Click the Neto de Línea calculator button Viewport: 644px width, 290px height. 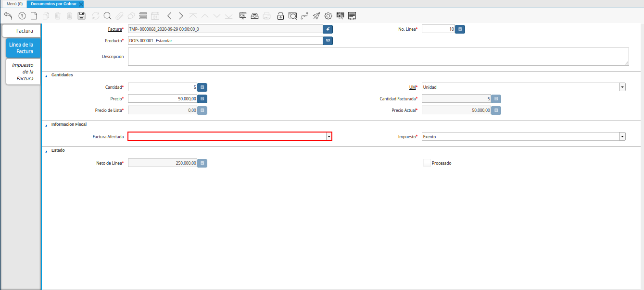(x=202, y=163)
